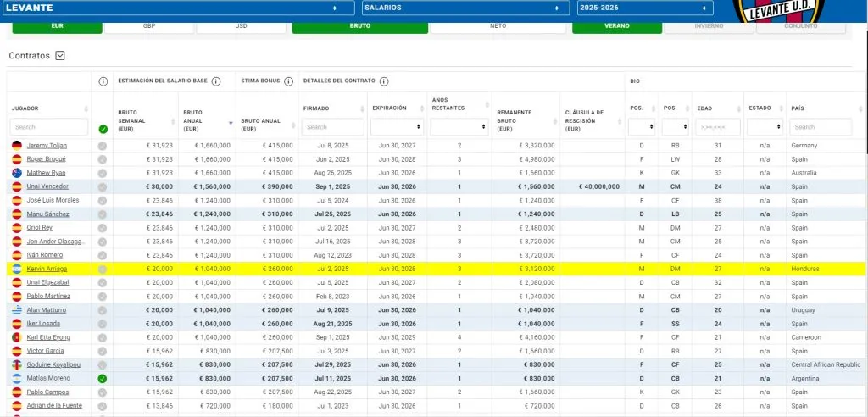Screen dimensions: 868x417
Task: Click the Edad filter field
Action: 719,127
